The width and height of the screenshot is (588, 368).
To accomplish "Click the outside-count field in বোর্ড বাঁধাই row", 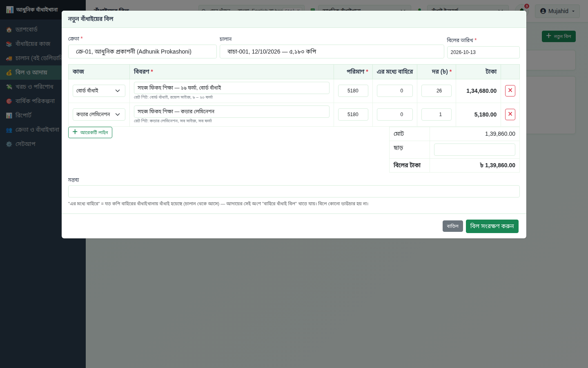I will click(x=394, y=91).
